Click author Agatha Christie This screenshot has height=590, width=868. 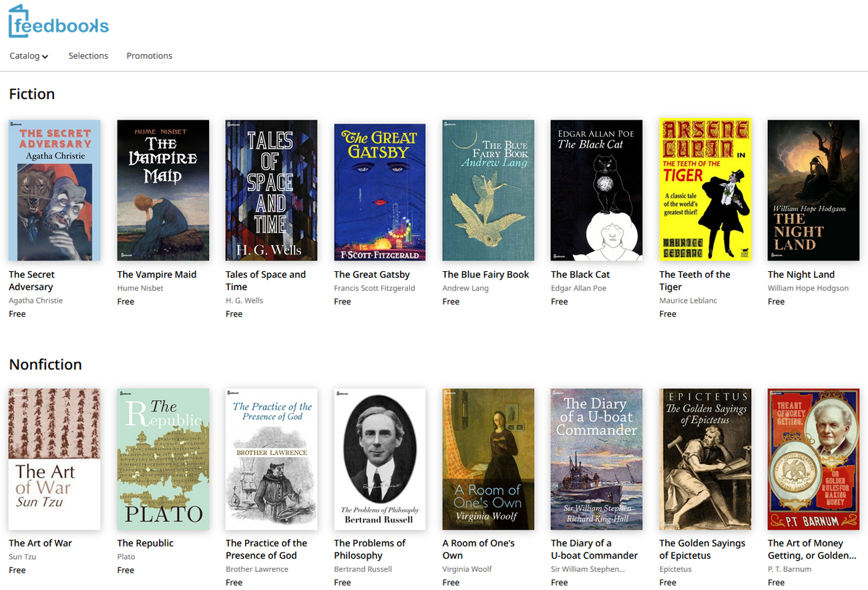35,301
